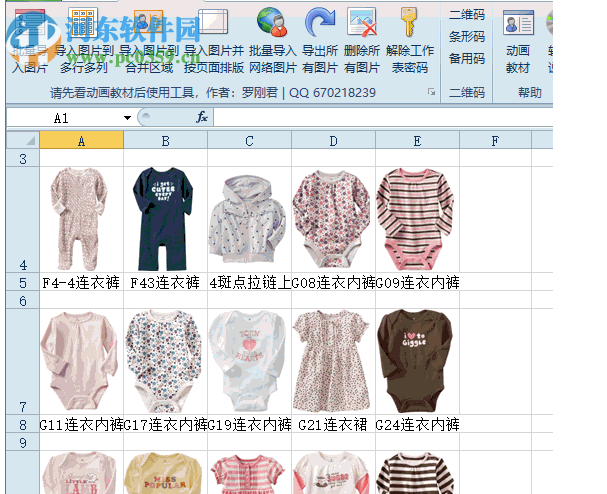Select the G09 striped bodysuit image
607x494 pixels.
click(415, 219)
